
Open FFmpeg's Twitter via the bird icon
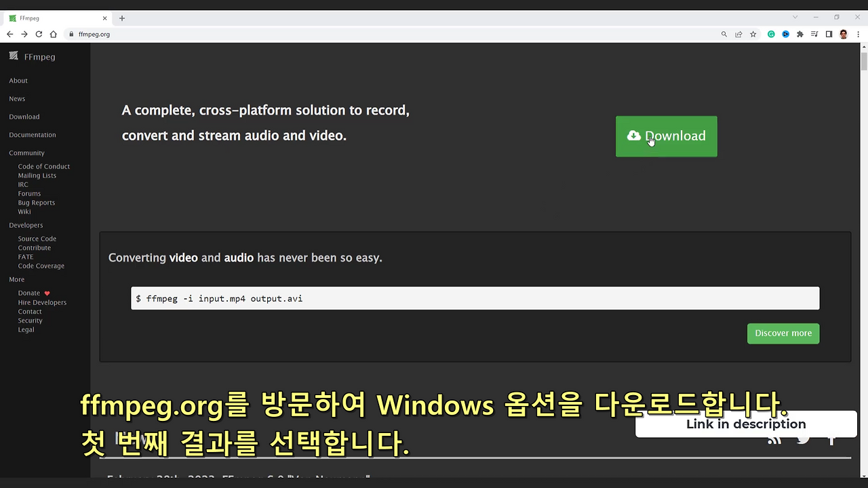click(x=803, y=438)
